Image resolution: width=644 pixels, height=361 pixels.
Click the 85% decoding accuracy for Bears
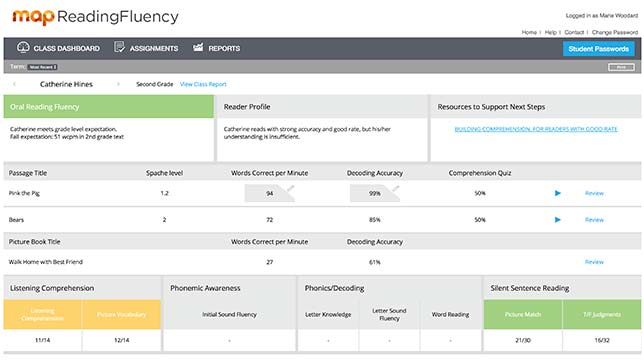(375, 220)
